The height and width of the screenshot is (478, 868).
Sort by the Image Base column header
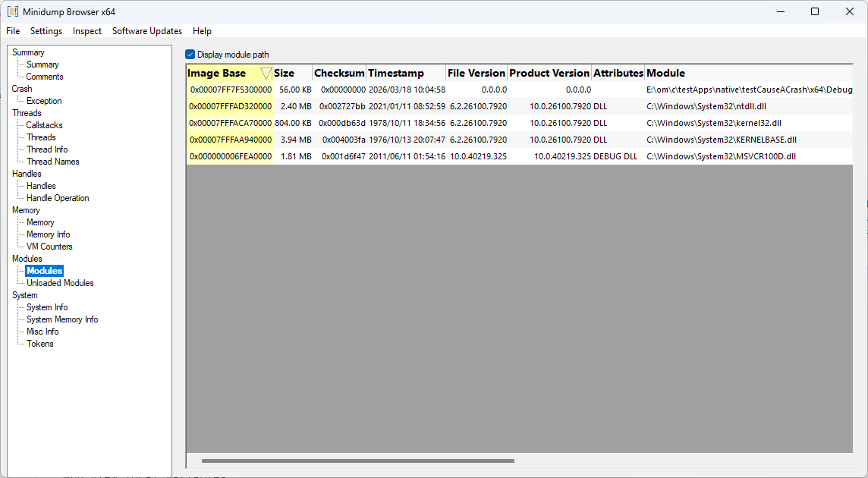229,73
